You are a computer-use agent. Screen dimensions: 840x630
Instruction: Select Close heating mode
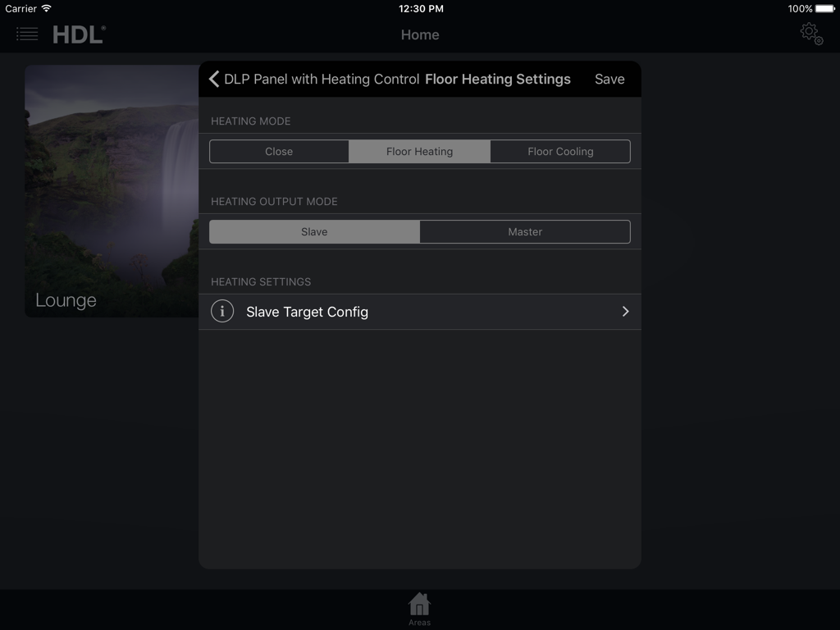click(x=279, y=152)
